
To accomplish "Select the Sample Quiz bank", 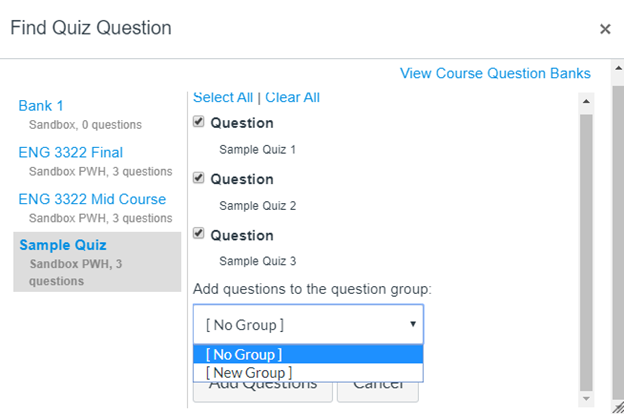I will point(62,245).
